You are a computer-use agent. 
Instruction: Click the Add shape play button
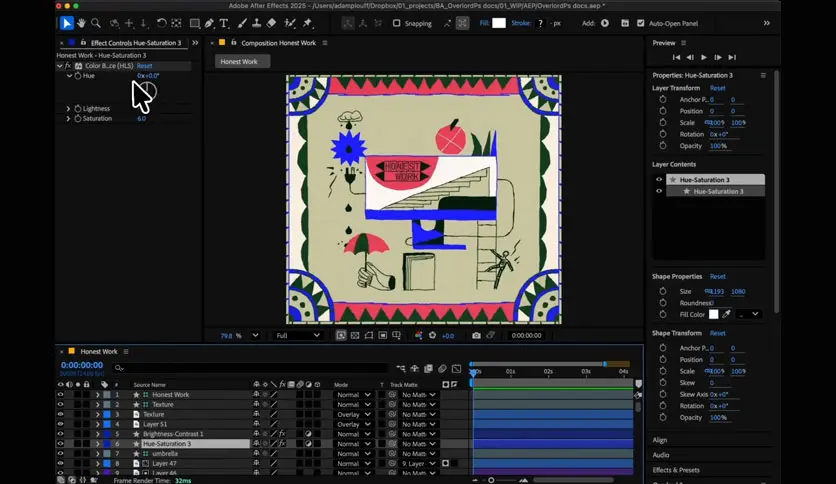pos(605,23)
